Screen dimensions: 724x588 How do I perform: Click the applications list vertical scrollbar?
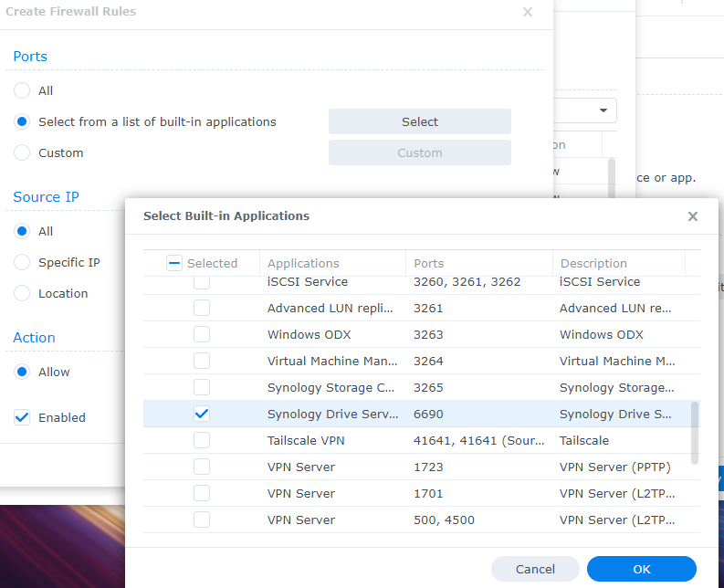click(695, 433)
